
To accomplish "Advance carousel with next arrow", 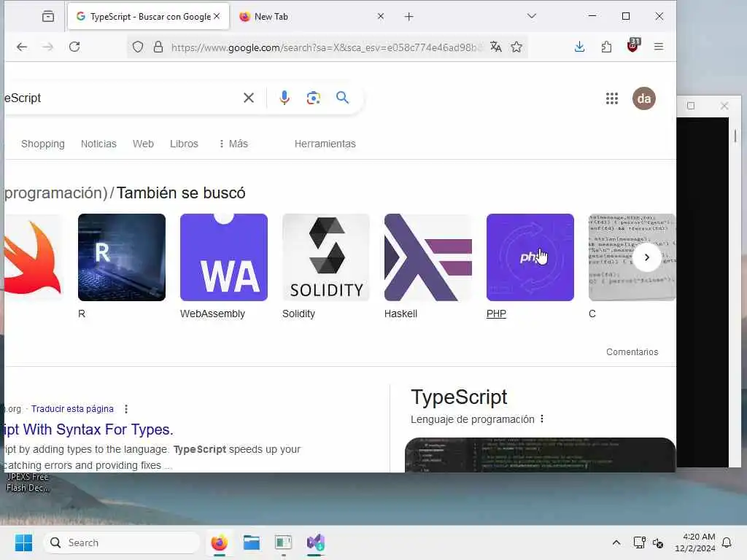I will [x=647, y=257].
